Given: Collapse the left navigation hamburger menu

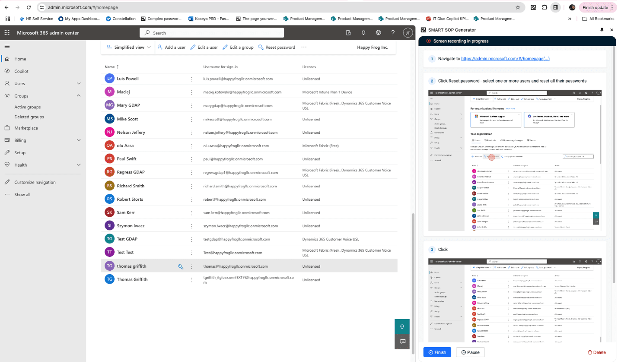Looking at the screenshot, I should (7, 46).
